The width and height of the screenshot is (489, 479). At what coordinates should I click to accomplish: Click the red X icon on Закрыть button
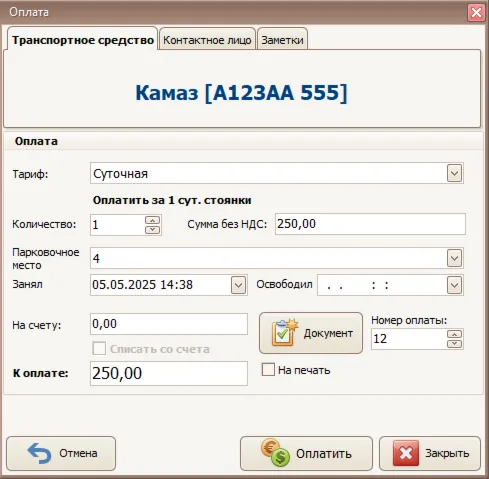click(405, 453)
